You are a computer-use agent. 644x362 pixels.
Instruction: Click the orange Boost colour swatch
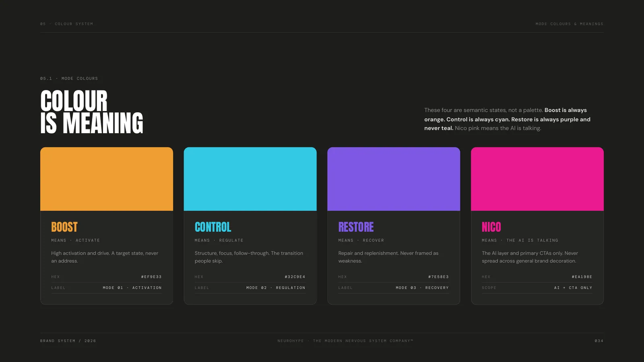(107, 179)
